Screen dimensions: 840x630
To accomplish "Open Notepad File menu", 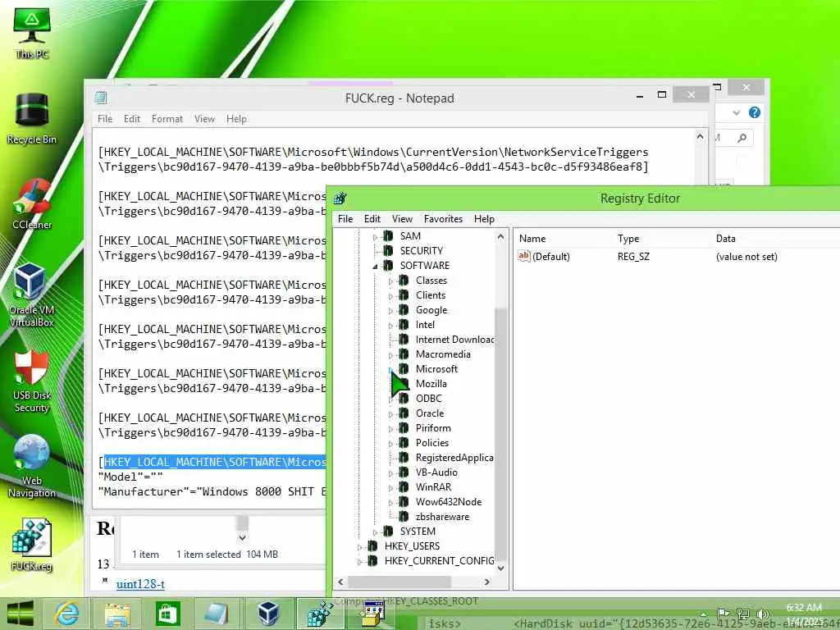I will pos(105,119).
